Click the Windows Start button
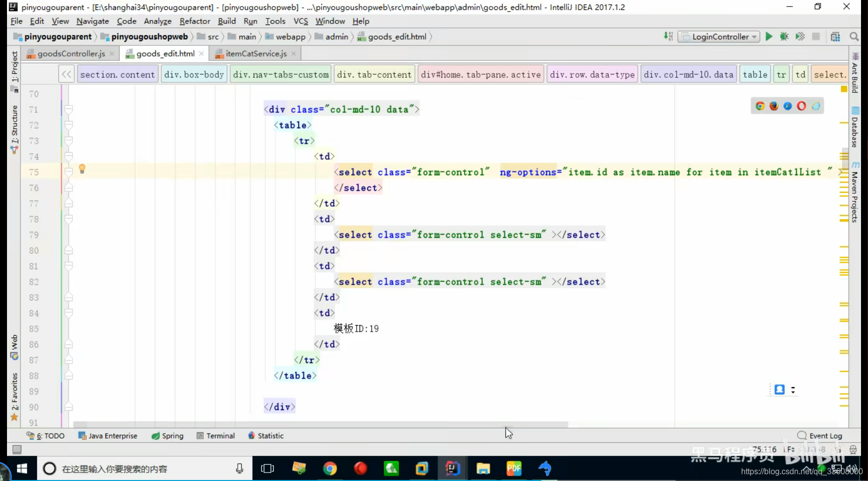Viewport: 868px width, 481px height. 22,469
